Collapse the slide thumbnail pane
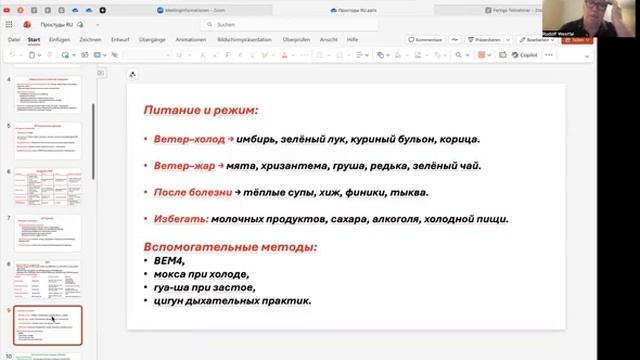Image resolution: width=640 pixels, height=360 pixels. point(101,73)
